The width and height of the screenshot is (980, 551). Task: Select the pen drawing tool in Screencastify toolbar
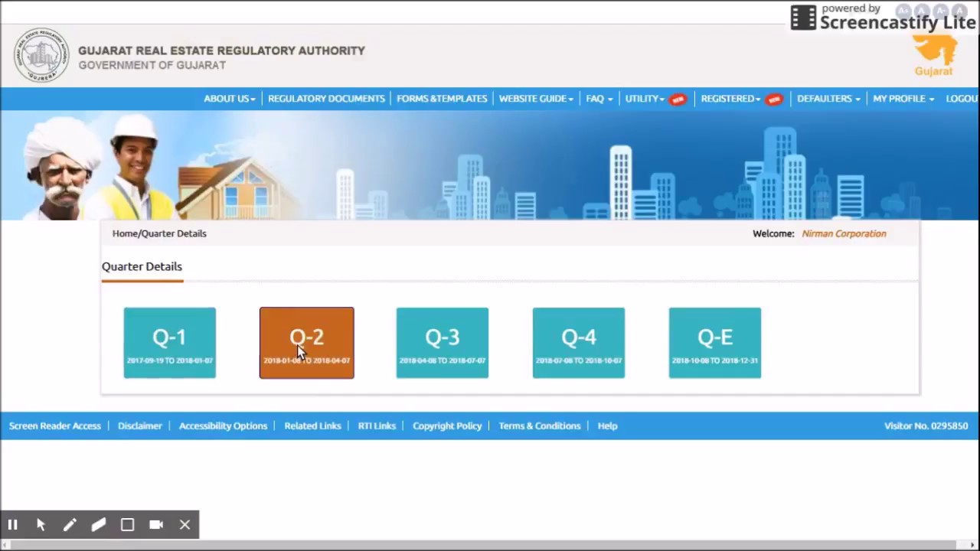[x=70, y=525]
